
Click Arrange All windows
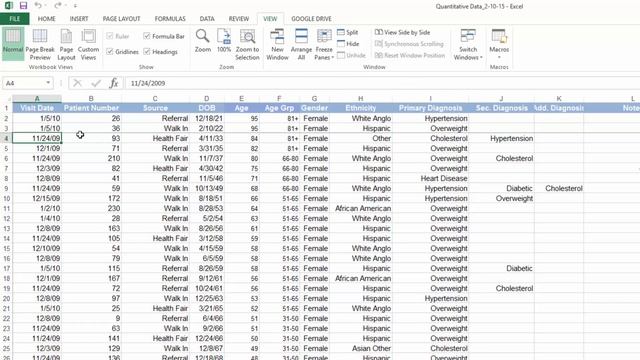click(x=301, y=44)
